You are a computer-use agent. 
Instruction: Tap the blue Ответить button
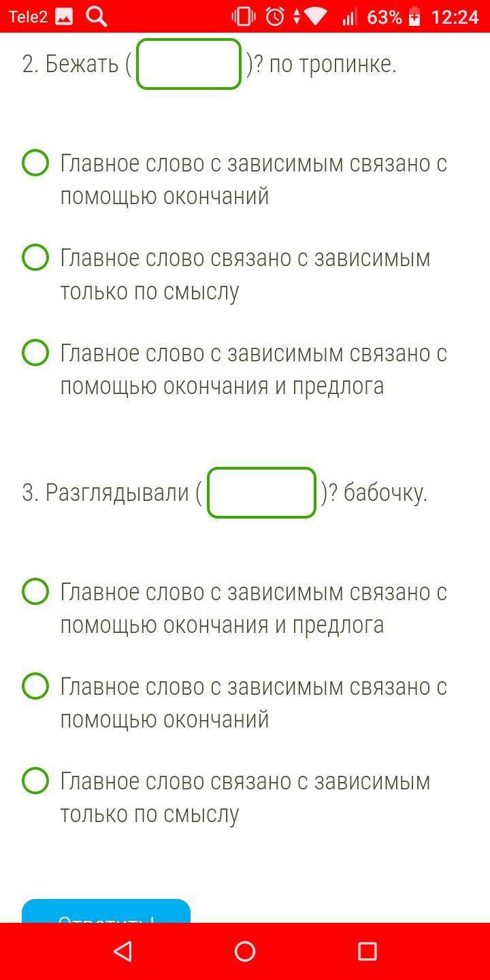pyautogui.click(x=106, y=911)
